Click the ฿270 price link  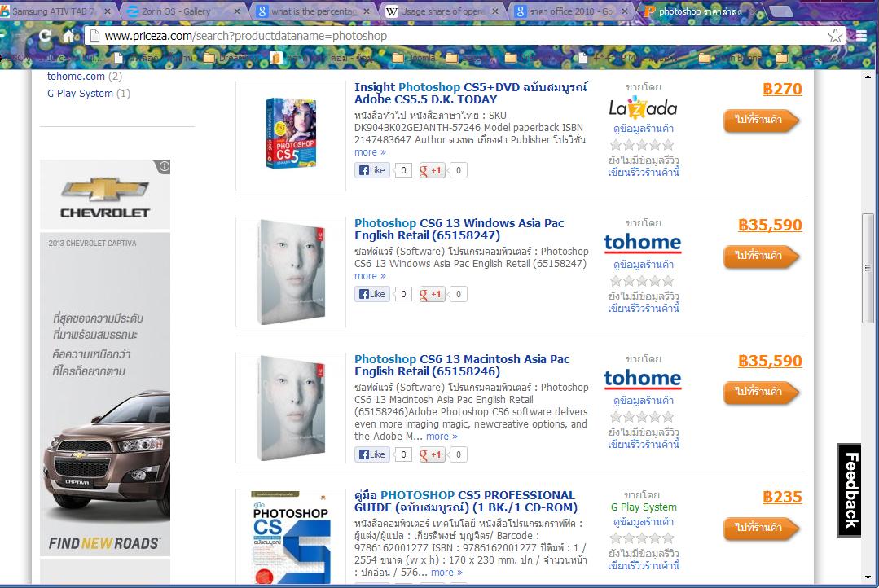pos(782,89)
